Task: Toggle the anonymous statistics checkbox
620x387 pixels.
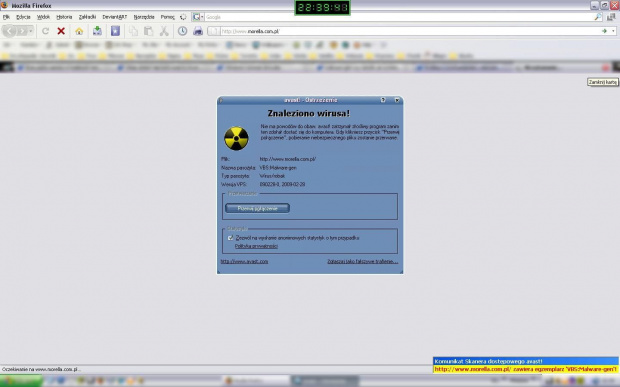Action: 231,238
